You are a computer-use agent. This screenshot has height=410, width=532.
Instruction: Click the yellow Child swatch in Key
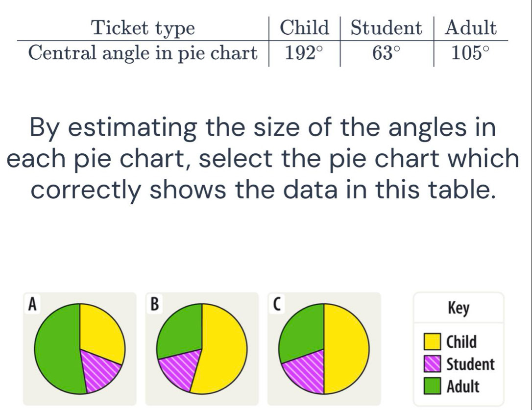[x=432, y=341]
